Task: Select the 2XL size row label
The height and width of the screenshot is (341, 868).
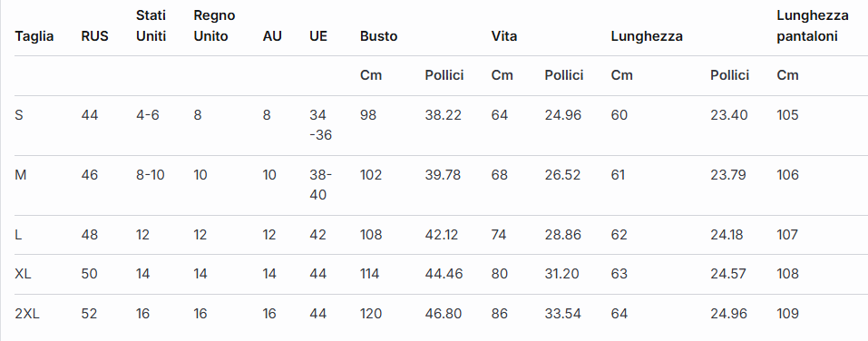Action: click(27, 314)
